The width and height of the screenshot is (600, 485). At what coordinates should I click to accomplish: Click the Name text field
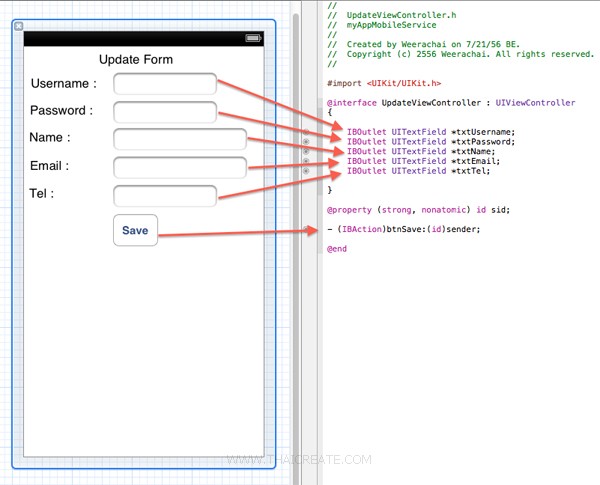click(180, 139)
